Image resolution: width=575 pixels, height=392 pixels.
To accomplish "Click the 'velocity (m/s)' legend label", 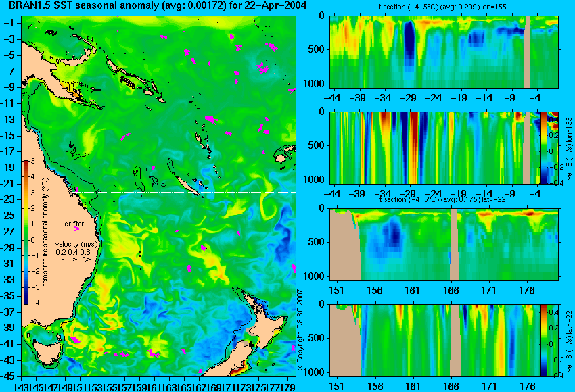I will [x=76, y=244].
